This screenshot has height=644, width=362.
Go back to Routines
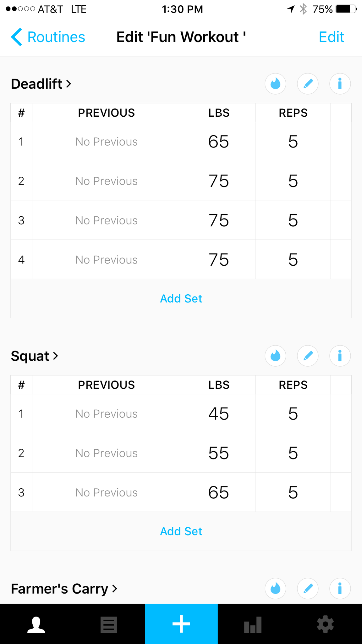48,37
